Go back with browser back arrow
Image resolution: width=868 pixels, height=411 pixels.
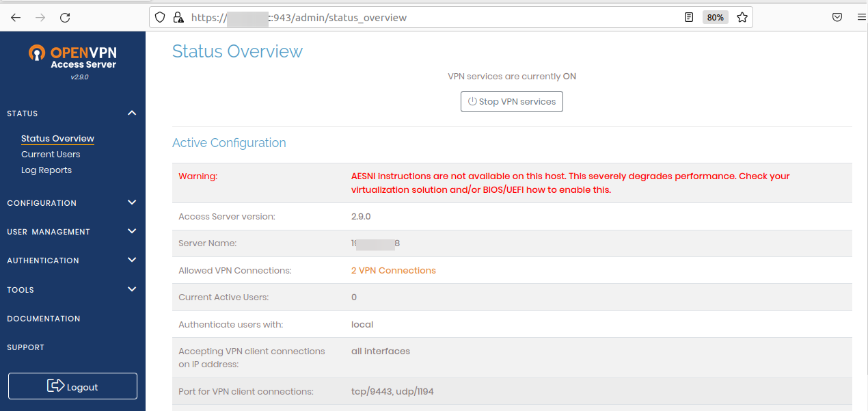pyautogui.click(x=16, y=17)
